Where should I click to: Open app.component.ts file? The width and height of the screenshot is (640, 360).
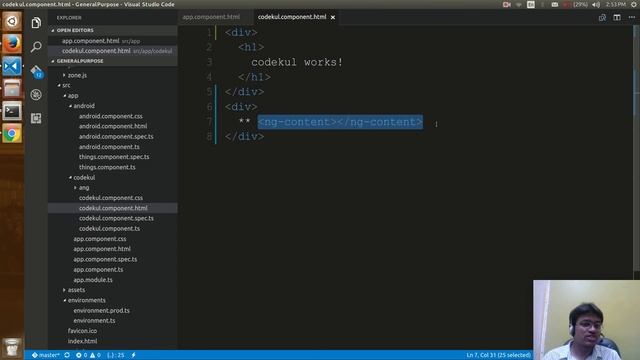tap(98, 269)
